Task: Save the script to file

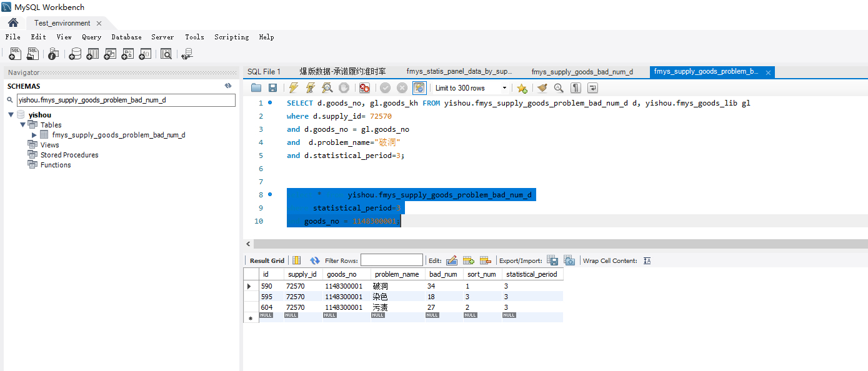Action: click(272, 88)
